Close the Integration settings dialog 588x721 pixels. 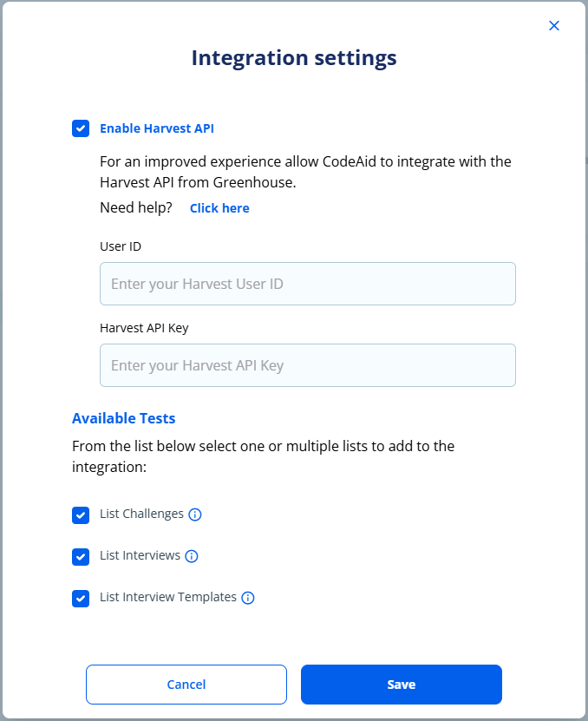pyautogui.click(x=554, y=26)
